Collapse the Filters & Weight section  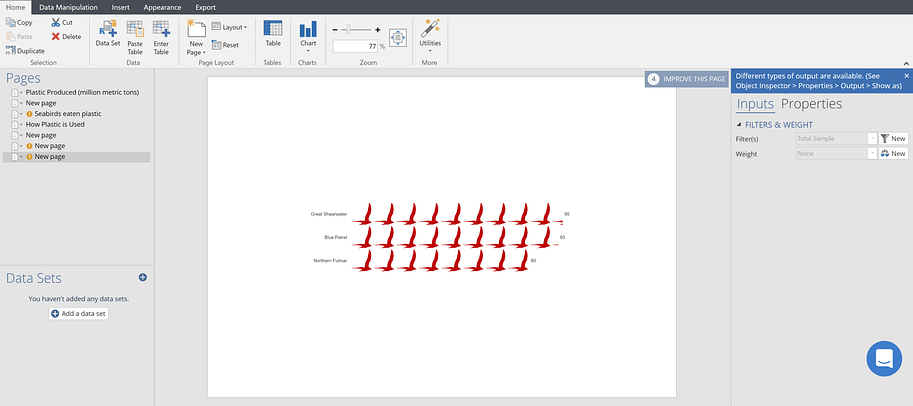pos(739,124)
